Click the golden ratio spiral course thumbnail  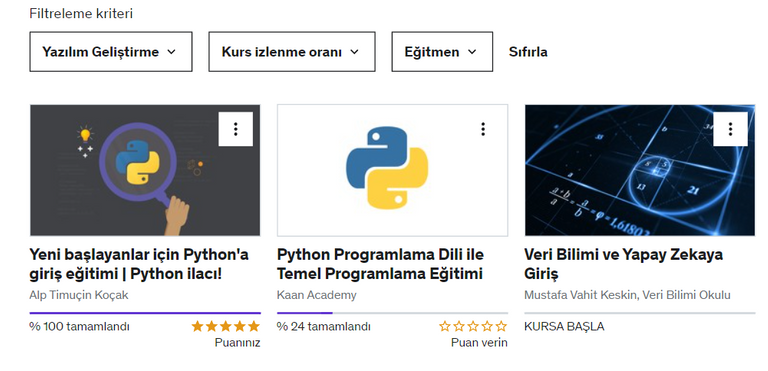640,171
